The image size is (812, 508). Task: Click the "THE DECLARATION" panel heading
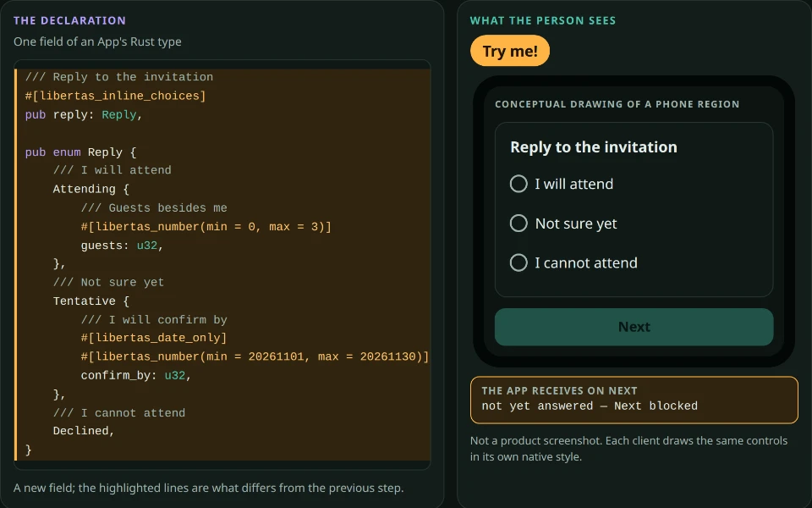[x=69, y=20]
